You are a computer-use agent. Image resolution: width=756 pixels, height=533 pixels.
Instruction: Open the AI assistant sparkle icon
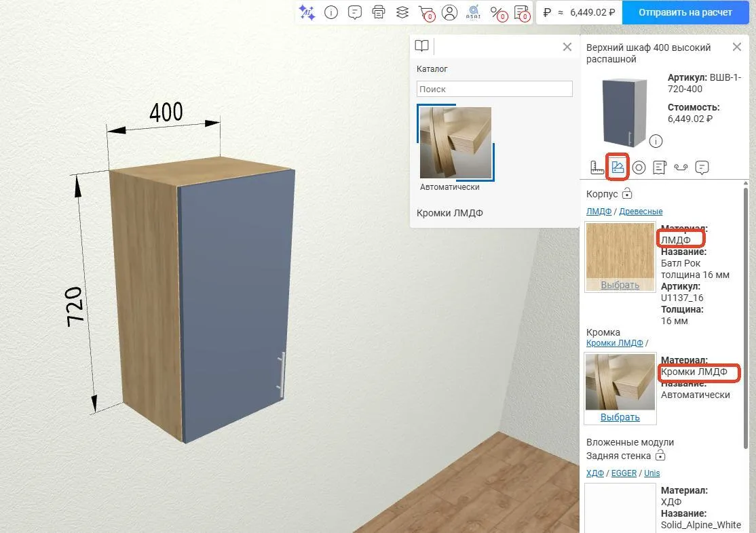click(307, 12)
